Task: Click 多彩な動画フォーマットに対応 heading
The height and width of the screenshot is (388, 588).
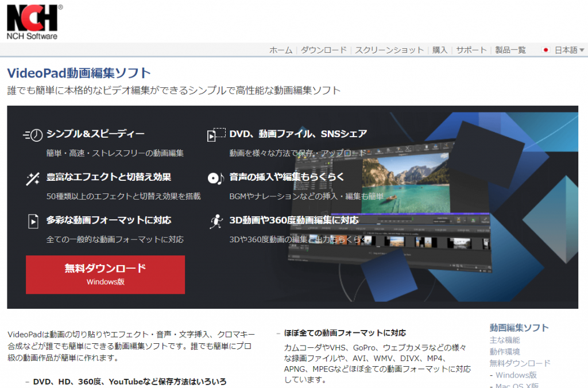Action: 109,220
